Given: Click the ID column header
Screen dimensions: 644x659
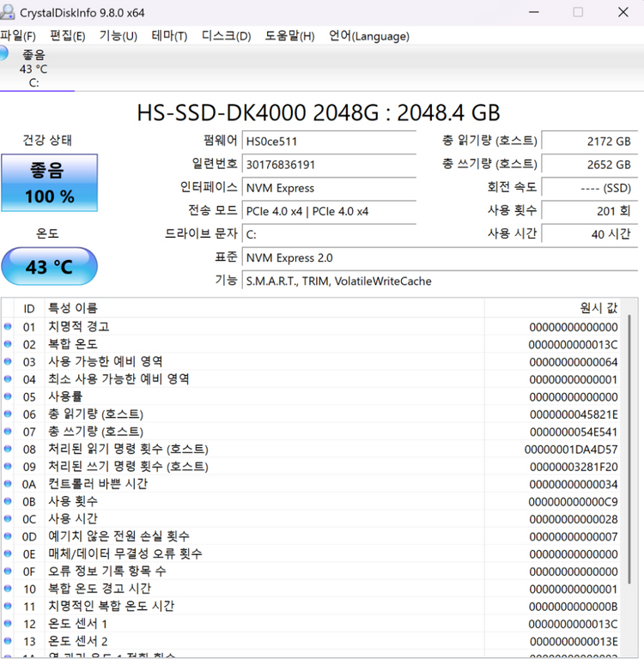Looking at the screenshot, I should [29, 308].
